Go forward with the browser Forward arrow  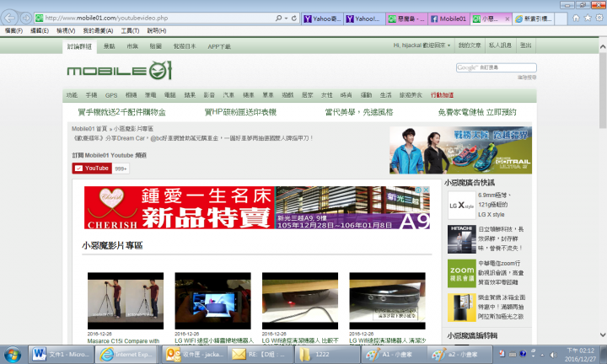pos(26,18)
